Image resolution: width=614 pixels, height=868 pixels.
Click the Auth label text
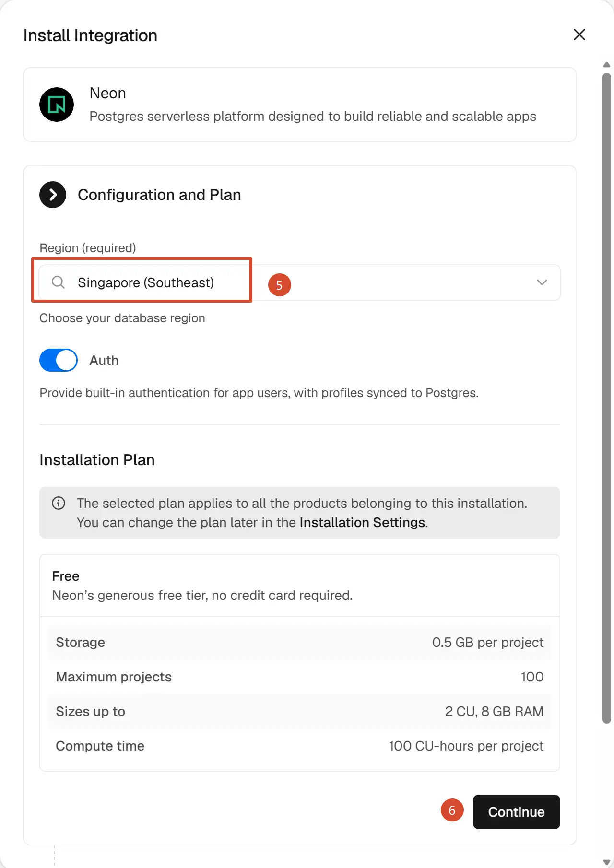point(104,360)
